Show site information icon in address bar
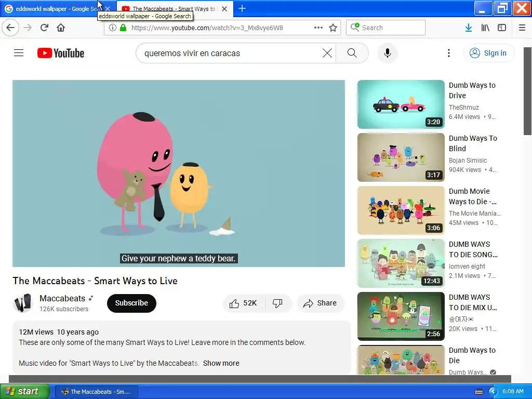The image size is (532, 399). coord(112,28)
